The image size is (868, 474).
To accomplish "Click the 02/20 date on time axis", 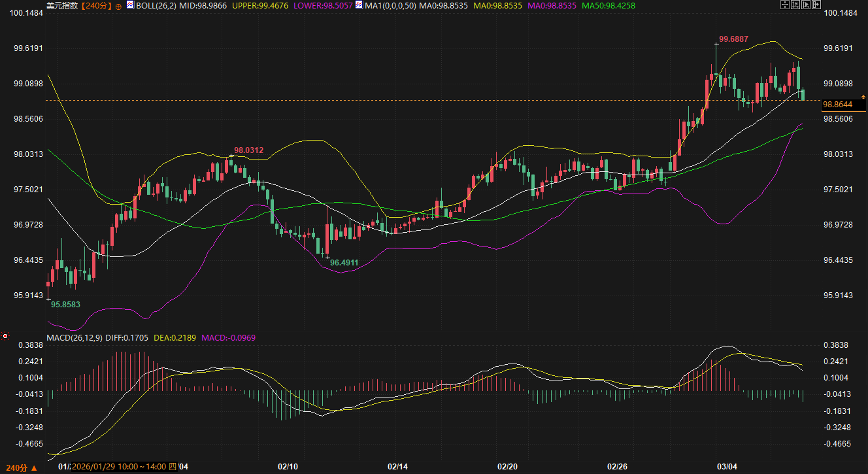I will [508, 467].
